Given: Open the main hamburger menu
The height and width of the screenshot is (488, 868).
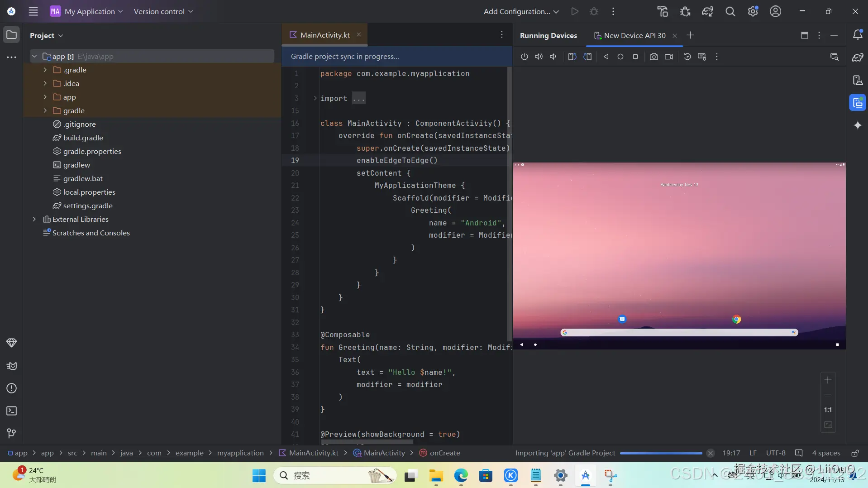Looking at the screenshot, I should tap(33, 11).
